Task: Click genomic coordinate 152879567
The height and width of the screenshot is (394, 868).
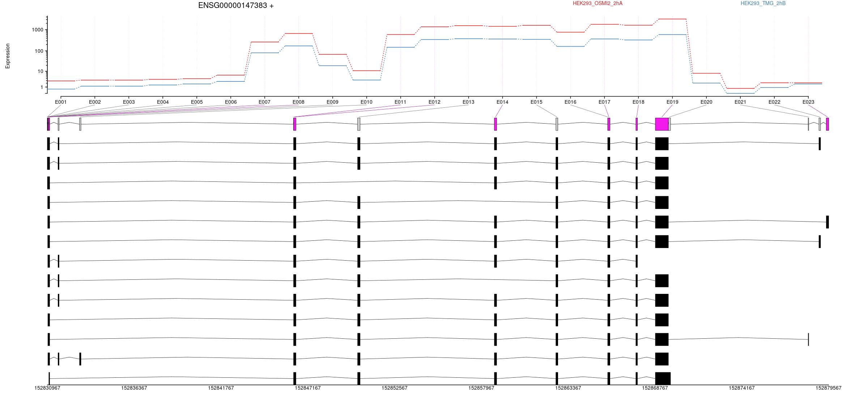Action: [829, 388]
